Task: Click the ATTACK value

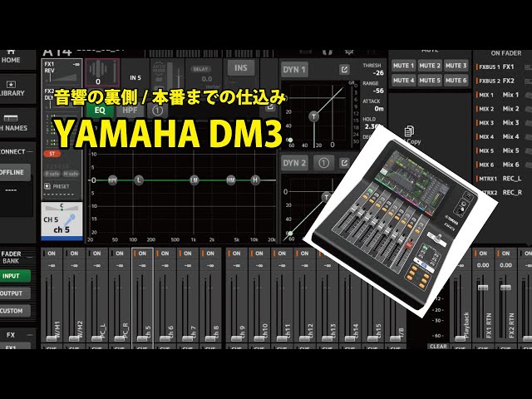Action: point(379,109)
